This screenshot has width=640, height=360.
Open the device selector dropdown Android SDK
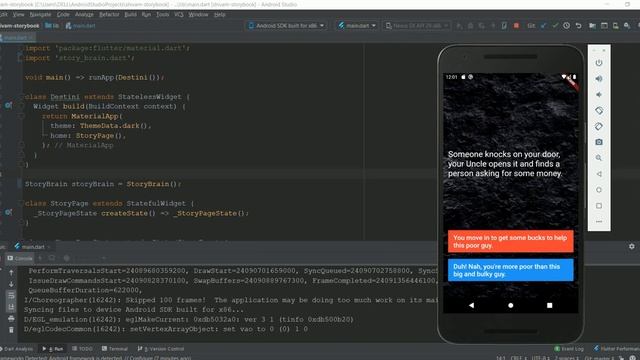click(286, 25)
